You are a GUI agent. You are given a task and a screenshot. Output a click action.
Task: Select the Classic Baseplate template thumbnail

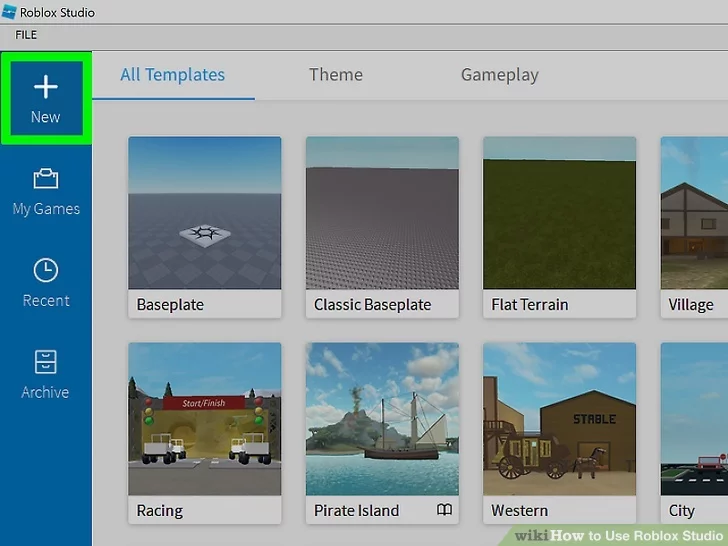382,213
